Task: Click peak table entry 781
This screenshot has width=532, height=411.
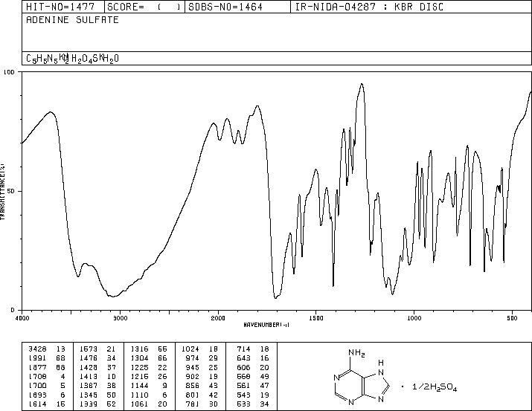Action: pyautogui.click(x=193, y=404)
